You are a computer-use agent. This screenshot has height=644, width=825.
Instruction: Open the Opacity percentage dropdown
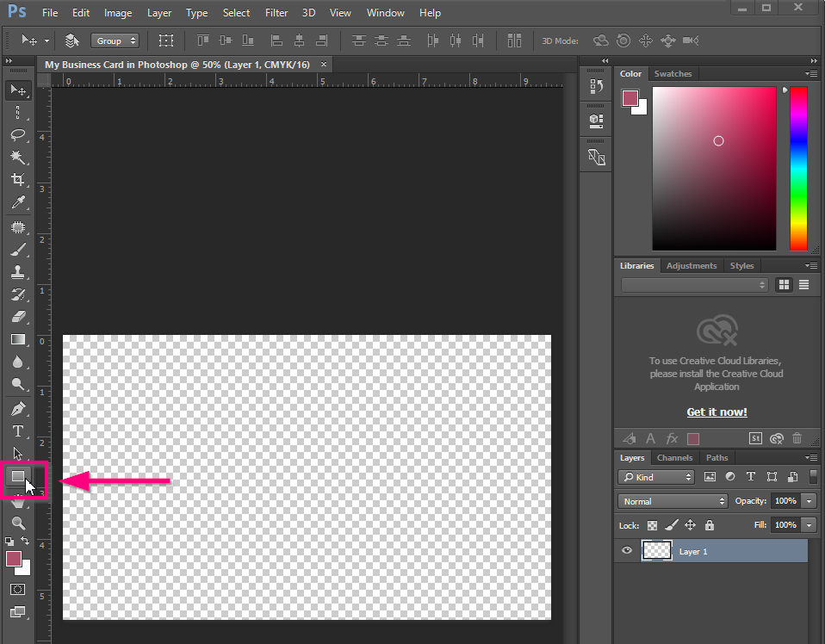tap(808, 500)
